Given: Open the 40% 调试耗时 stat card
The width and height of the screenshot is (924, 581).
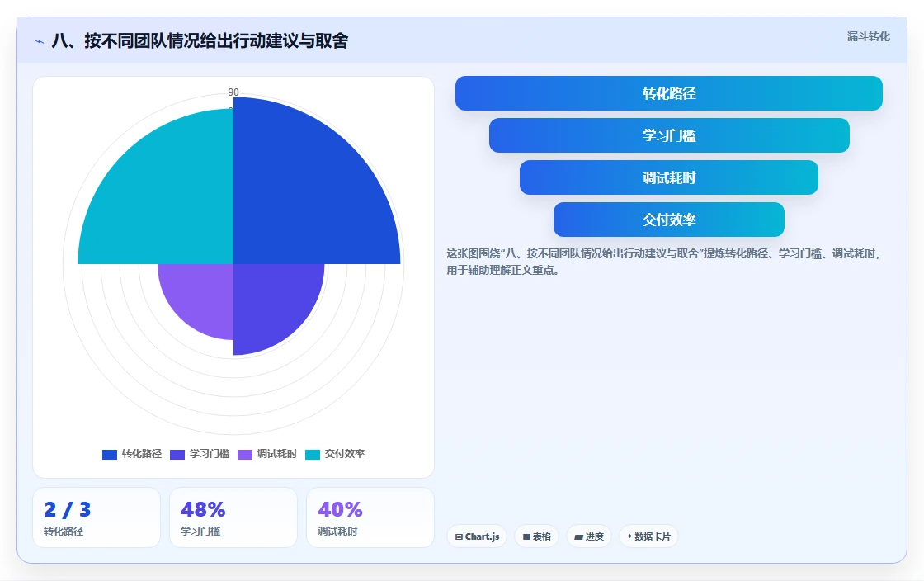Looking at the screenshot, I should pos(370,517).
